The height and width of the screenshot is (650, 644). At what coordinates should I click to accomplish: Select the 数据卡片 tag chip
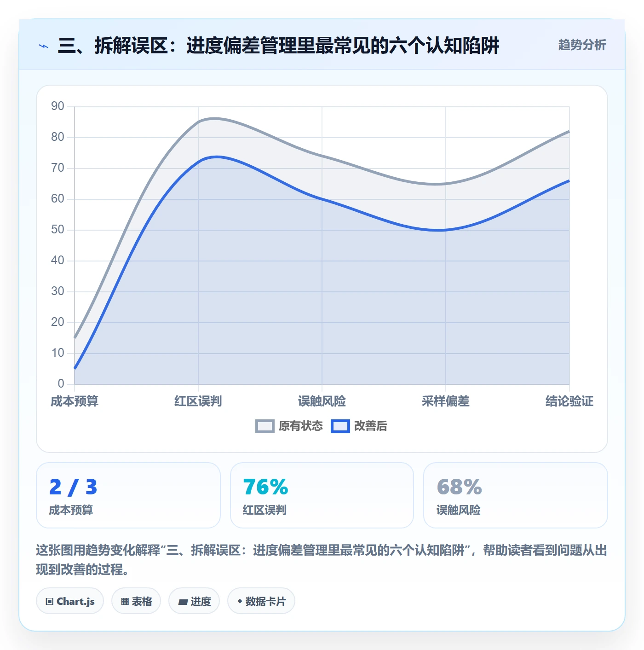click(x=261, y=601)
